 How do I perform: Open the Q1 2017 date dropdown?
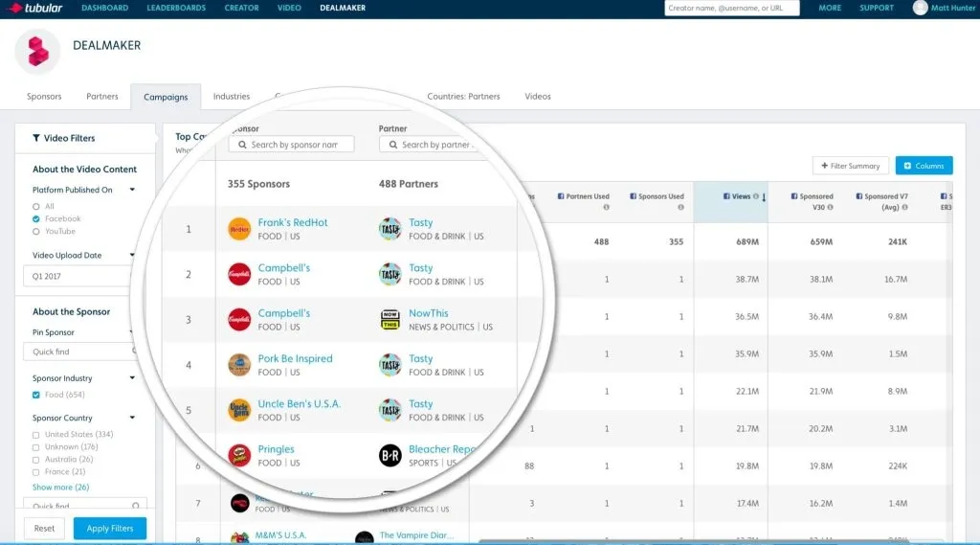[x=78, y=276]
